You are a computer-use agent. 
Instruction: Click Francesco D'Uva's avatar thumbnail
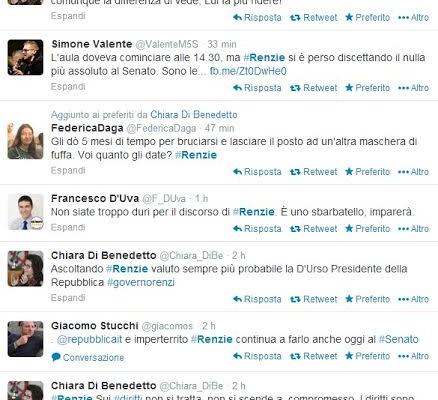[x=25, y=212]
